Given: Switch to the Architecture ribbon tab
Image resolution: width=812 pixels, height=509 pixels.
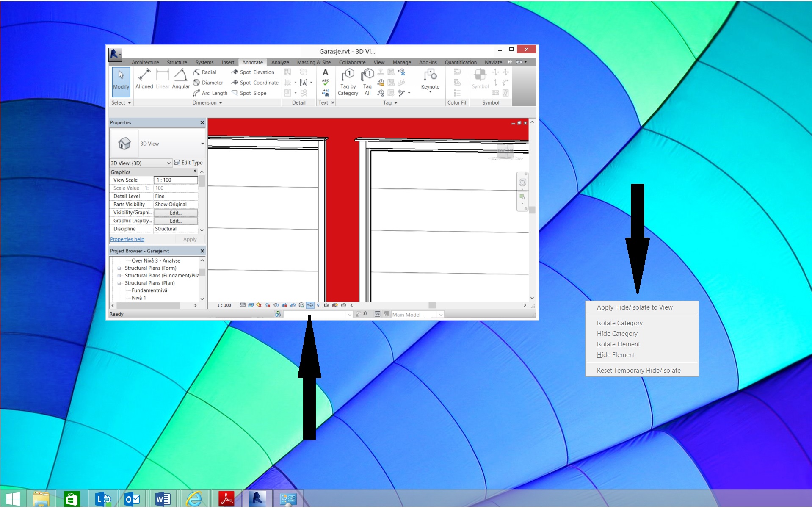Looking at the screenshot, I should [145, 62].
